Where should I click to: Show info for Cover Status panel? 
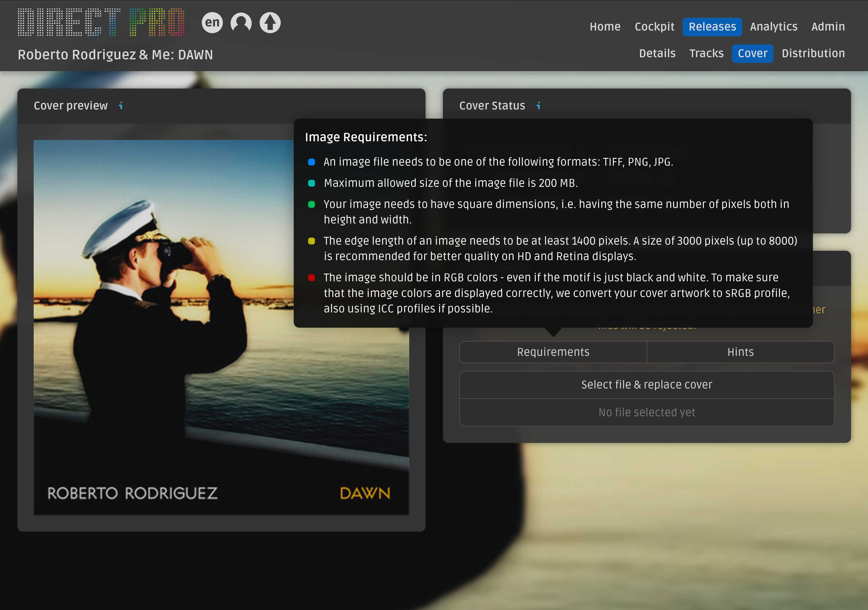pos(538,106)
